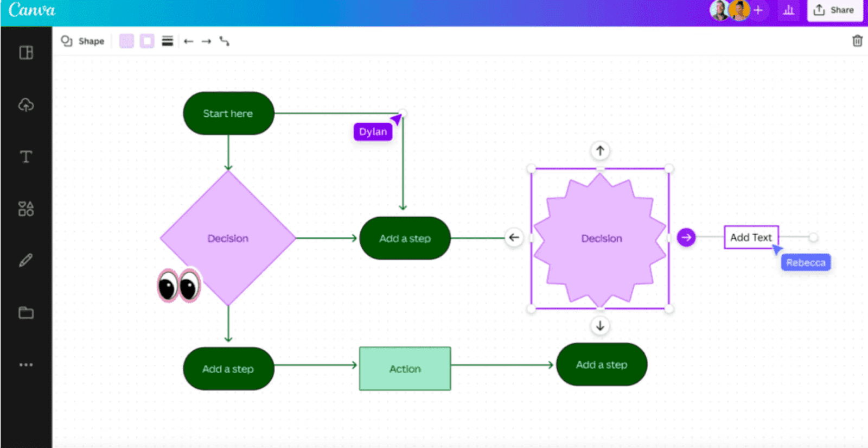868x448 pixels.
Task: Click the up quick-flow arrow above starburst
Action: (x=600, y=150)
